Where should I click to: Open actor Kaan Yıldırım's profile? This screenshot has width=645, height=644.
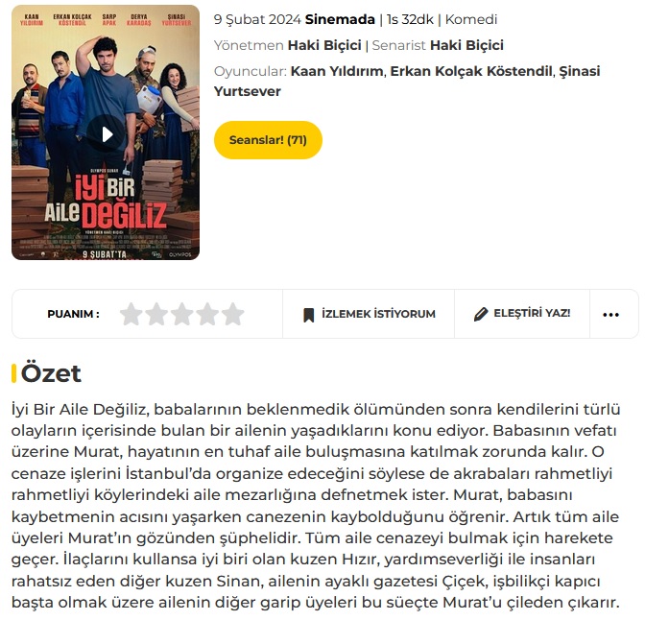coord(337,71)
